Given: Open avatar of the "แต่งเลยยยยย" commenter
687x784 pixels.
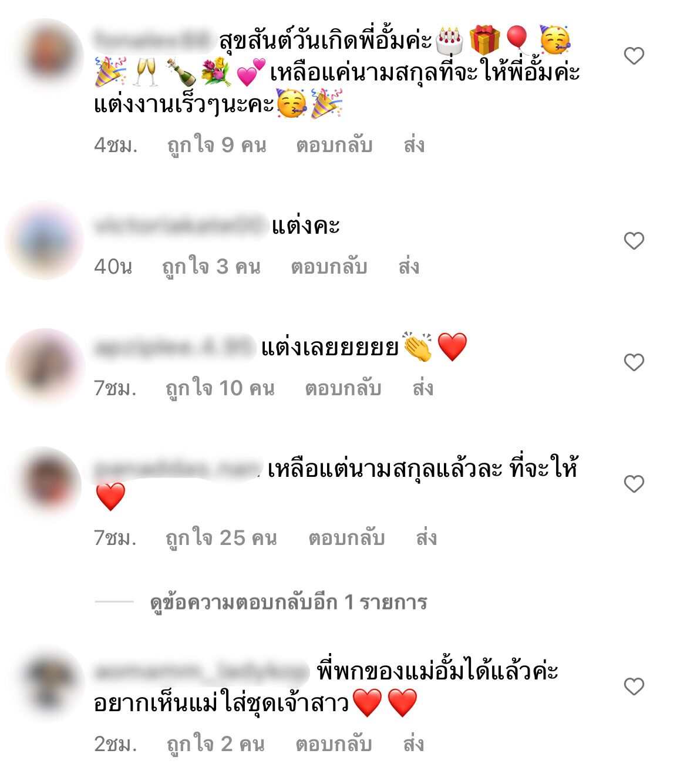Looking at the screenshot, I should (x=45, y=366).
